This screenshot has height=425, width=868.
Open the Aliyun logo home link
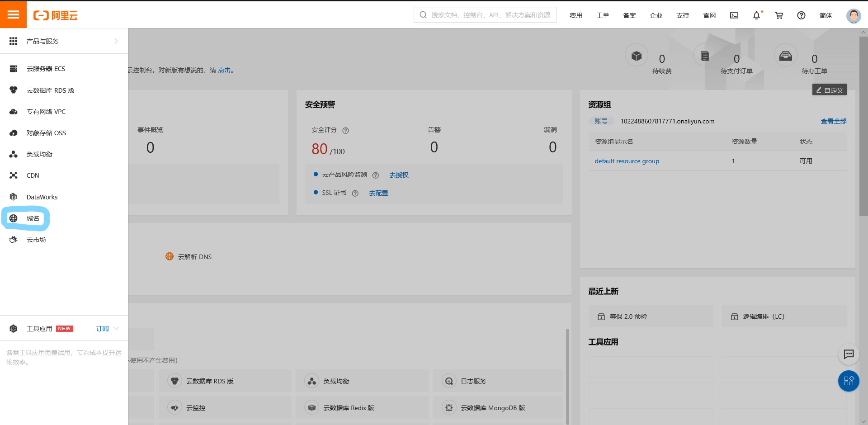55,15
